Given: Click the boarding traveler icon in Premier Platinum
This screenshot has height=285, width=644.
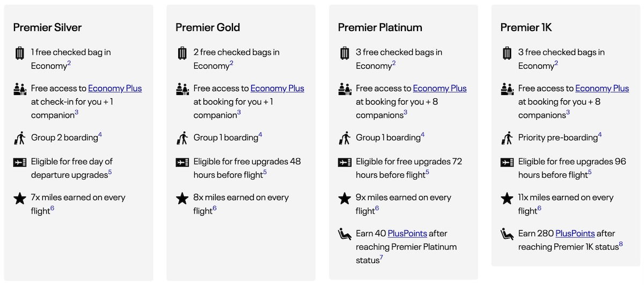Looking at the screenshot, I should [x=345, y=138].
